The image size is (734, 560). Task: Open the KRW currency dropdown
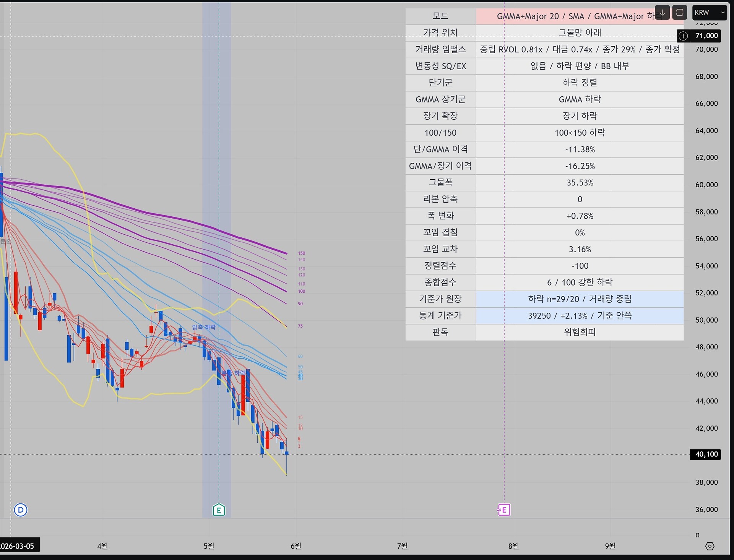tap(710, 13)
